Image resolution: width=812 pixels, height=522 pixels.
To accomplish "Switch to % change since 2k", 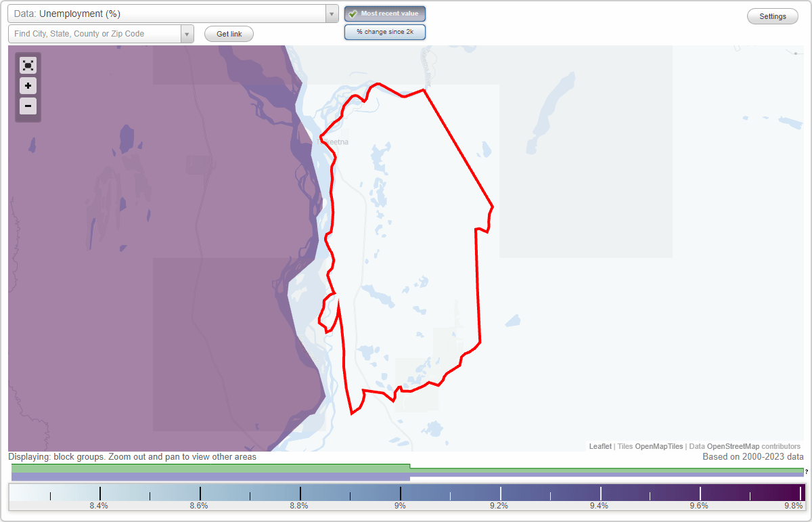I will coord(385,32).
